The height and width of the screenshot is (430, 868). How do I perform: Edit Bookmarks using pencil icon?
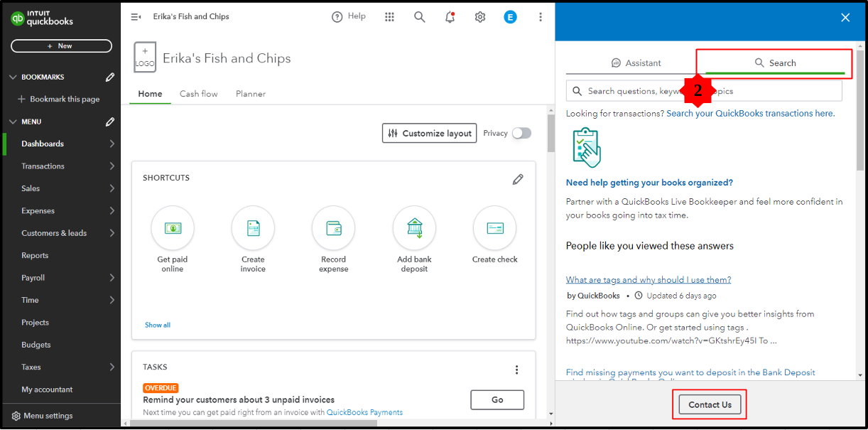pos(110,77)
